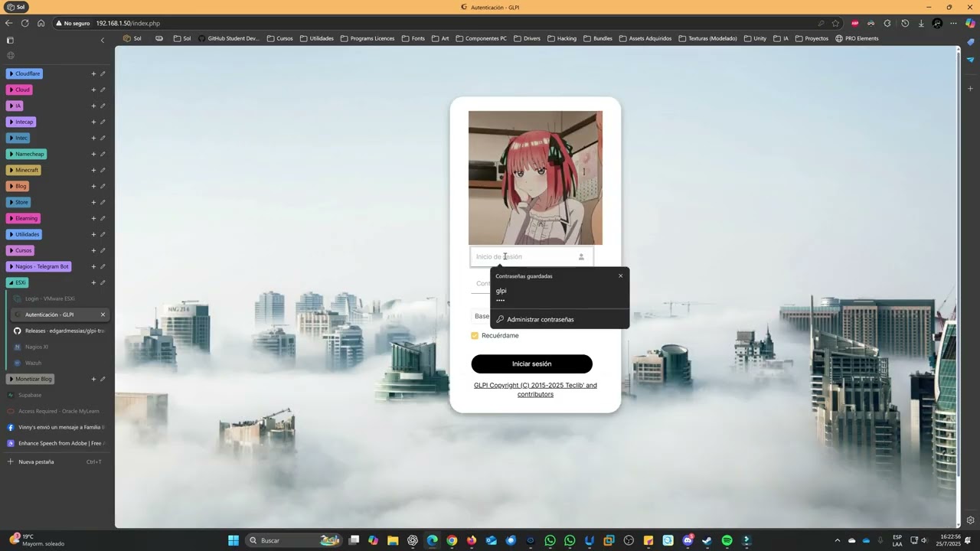Switch to the Nagios XI tab
980x551 pixels.
coord(60,347)
